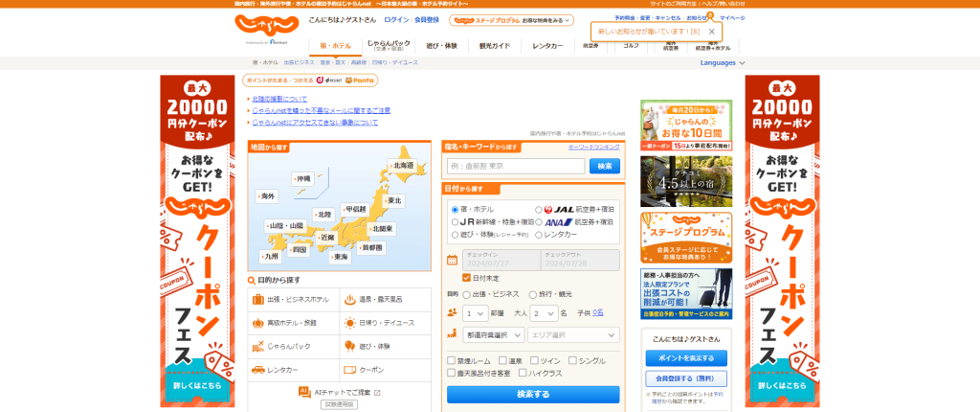Open the エリア選択 dropdown
980x412 pixels.
tap(574, 335)
